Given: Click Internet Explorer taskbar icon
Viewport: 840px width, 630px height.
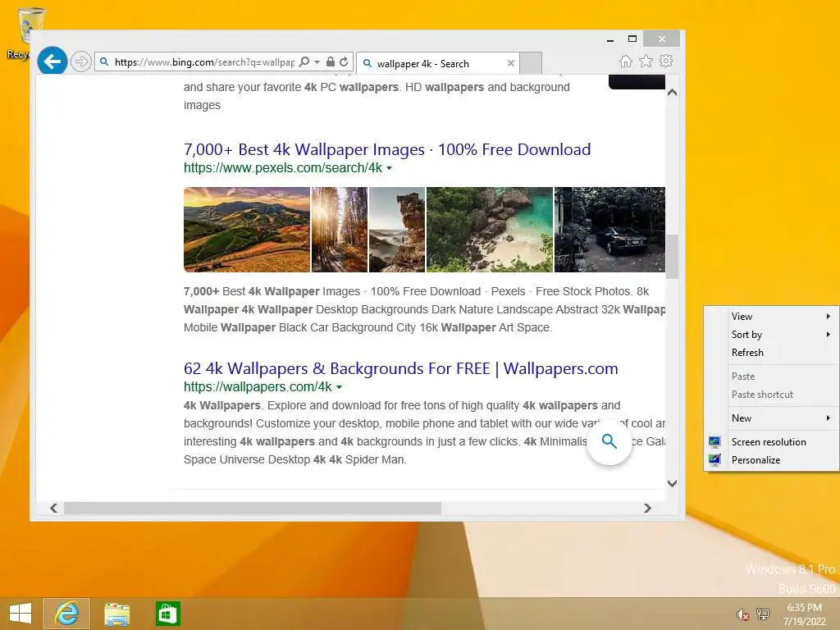Looking at the screenshot, I should pos(66,614).
